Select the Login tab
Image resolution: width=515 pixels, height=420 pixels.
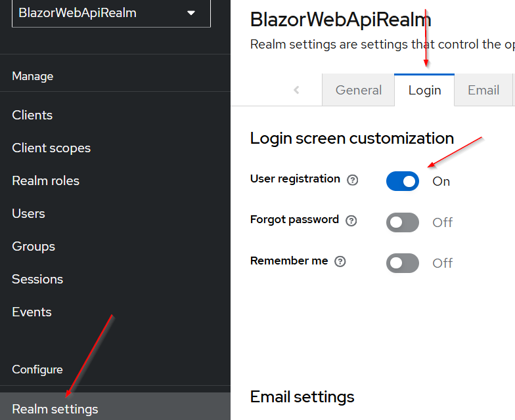[424, 90]
